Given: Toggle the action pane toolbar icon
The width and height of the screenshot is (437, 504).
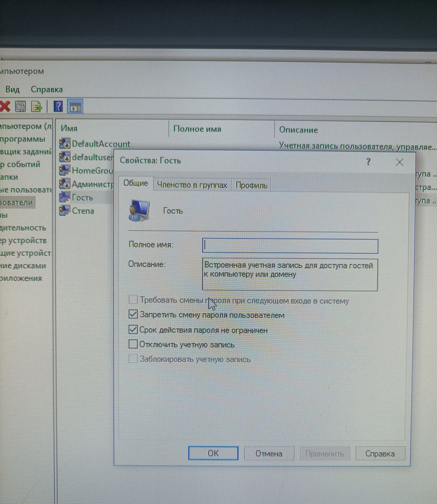Looking at the screenshot, I should click(x=75, y=106).
